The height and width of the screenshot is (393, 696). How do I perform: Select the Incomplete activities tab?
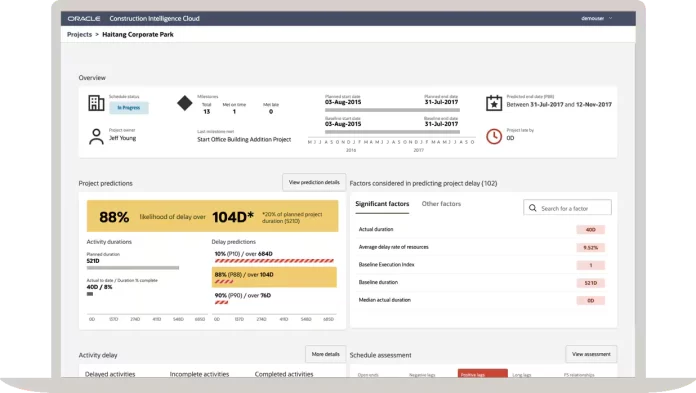pos(199,374)
